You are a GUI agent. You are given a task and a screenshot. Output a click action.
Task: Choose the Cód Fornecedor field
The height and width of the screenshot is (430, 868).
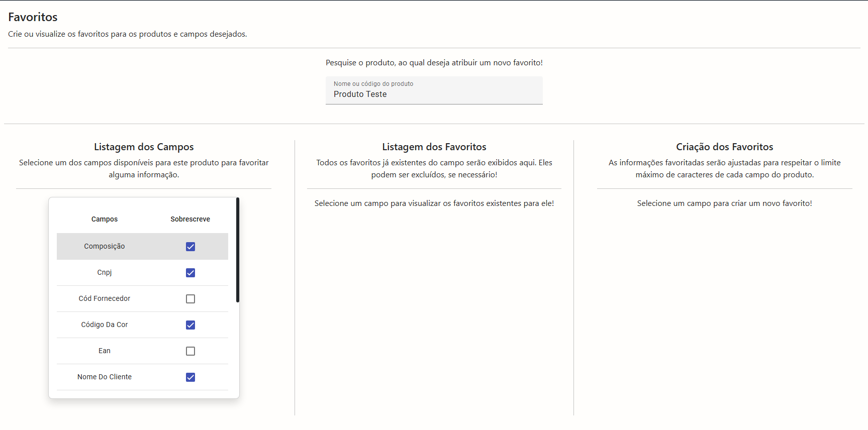[x=105, y=298]
